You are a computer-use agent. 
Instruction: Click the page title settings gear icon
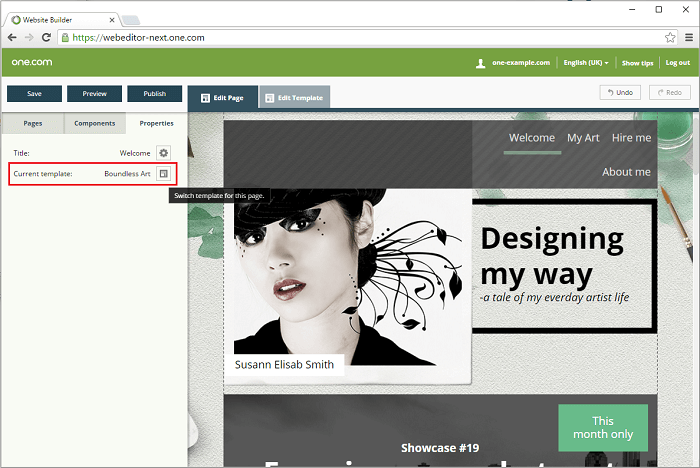pyautogui.click(x=164, y=153)
